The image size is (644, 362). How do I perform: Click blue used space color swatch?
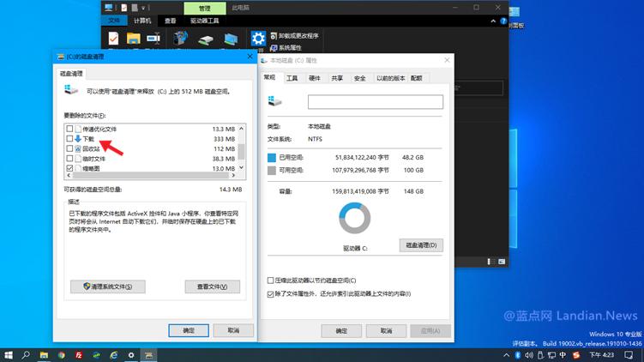(272, 157)
